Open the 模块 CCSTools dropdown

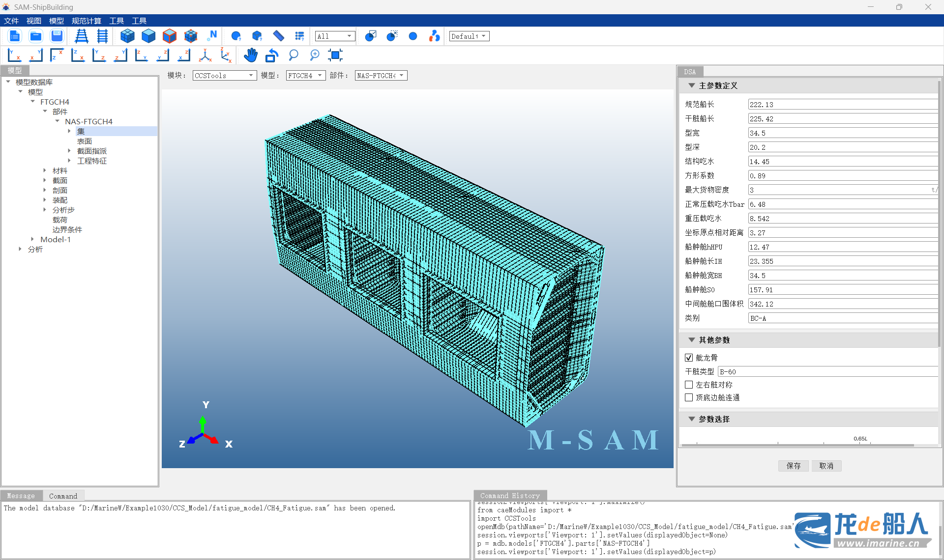click(x=224, y=76)
